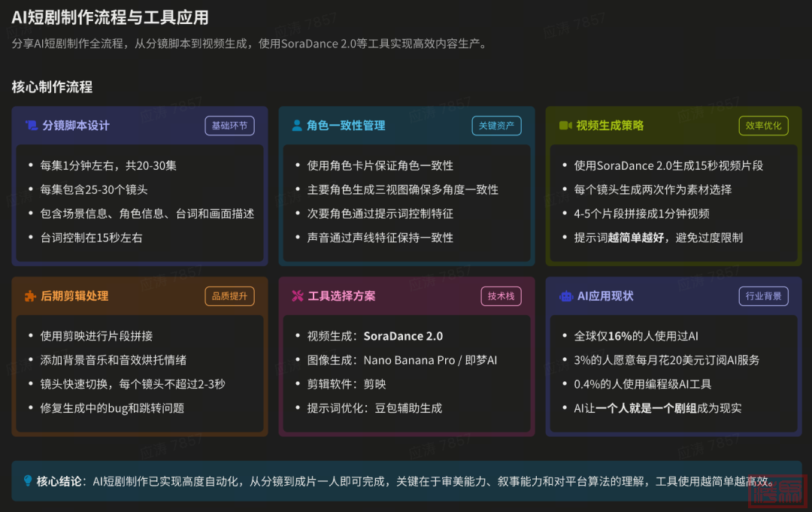812x512 pixels.
Task: Click the 品质提升 tag
Action: 229,296
